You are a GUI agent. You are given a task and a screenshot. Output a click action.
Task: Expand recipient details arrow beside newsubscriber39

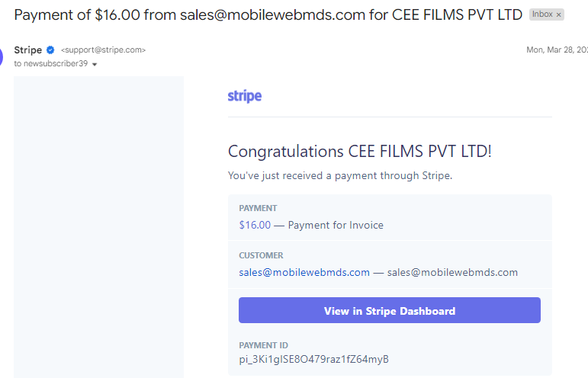coord(95,65)
